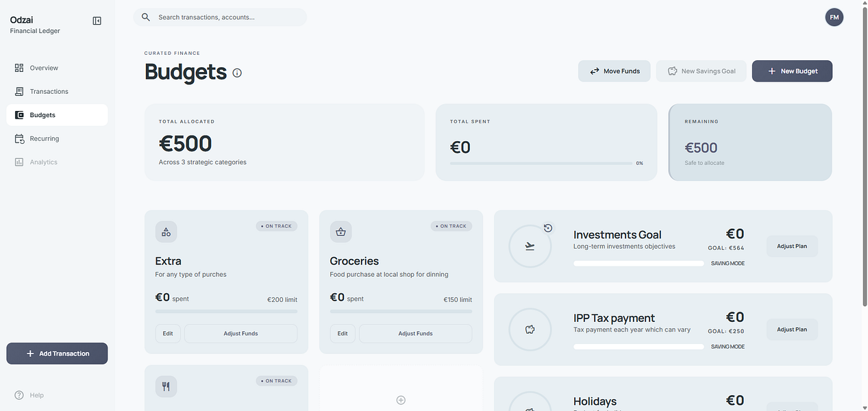Viewport: 868px width, 411px height.
Task: Open Recurring section
Action: pos(57,138)
